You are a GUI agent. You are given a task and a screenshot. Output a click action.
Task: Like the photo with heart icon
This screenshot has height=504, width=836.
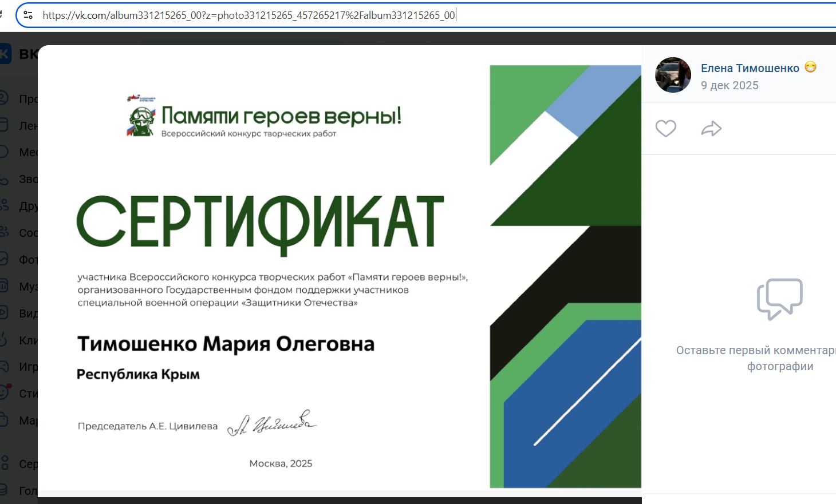[x=666, y=128]
